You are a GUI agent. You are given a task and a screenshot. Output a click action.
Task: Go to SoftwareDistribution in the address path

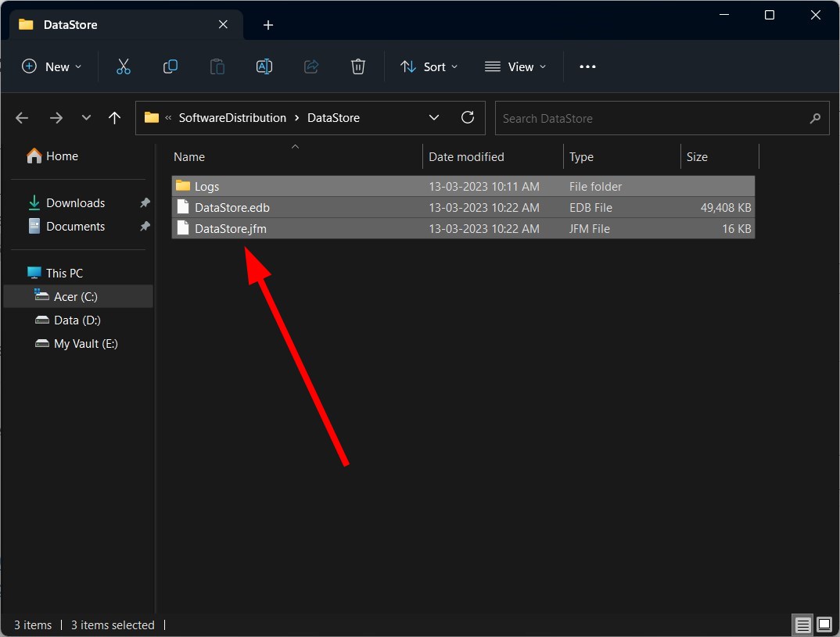pos(232,118)
